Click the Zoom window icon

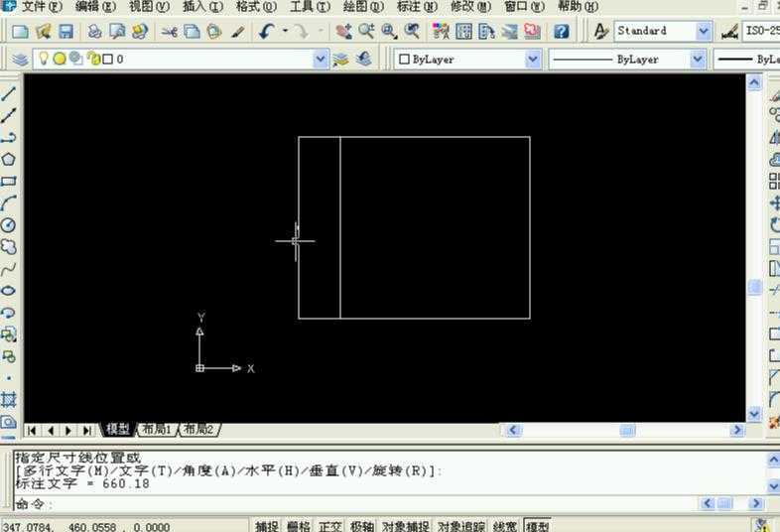[389, 32]
